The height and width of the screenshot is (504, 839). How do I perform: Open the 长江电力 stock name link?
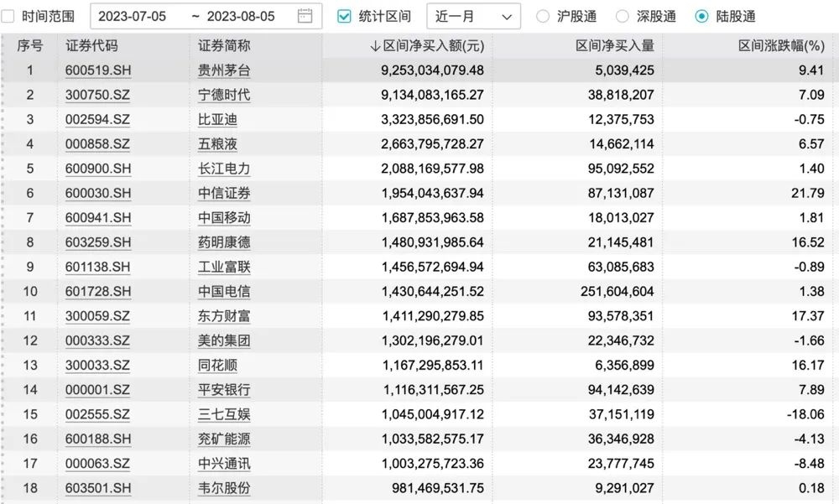coord(224,169)
